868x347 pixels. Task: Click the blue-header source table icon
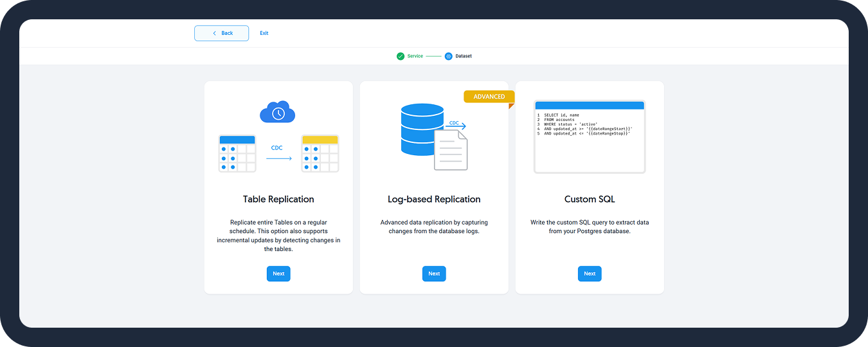237,153
